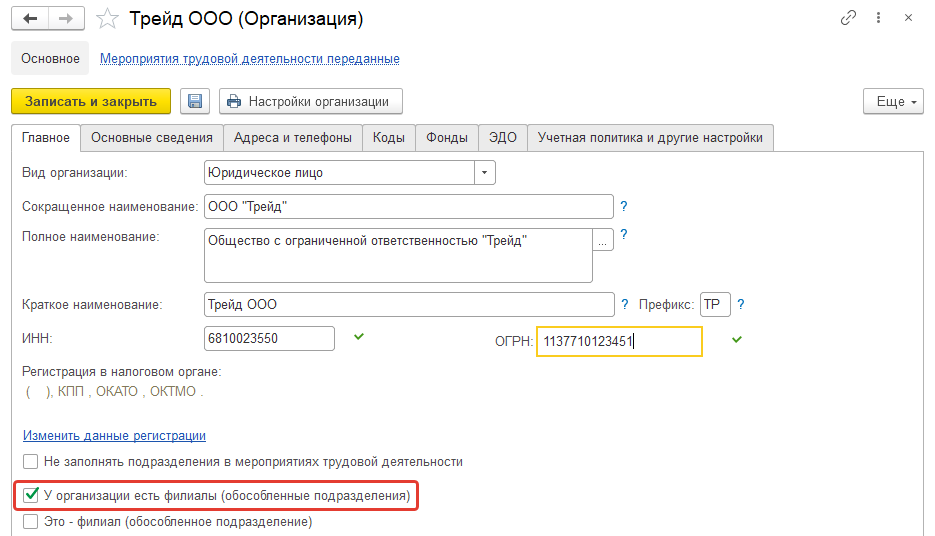
Task: Open the full name ellipsis editor button
Action: [603, 241]
